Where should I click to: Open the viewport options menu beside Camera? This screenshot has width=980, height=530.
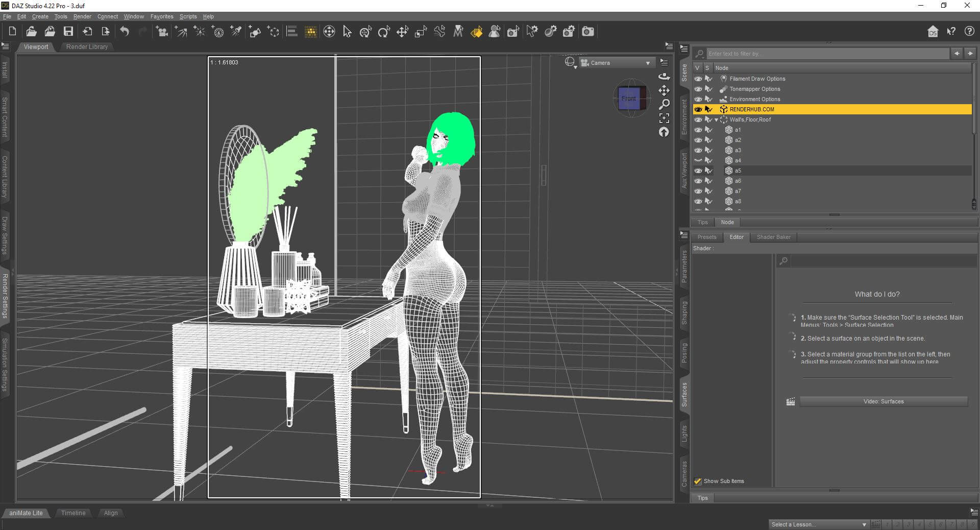pyautogui.click(x=664, y=62)
